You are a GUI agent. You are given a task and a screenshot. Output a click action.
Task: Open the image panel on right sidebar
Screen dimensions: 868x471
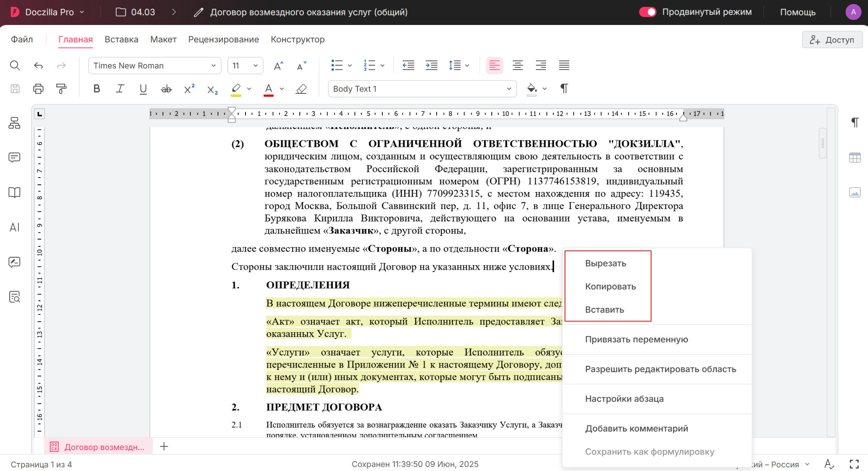[x=855, y=192]
